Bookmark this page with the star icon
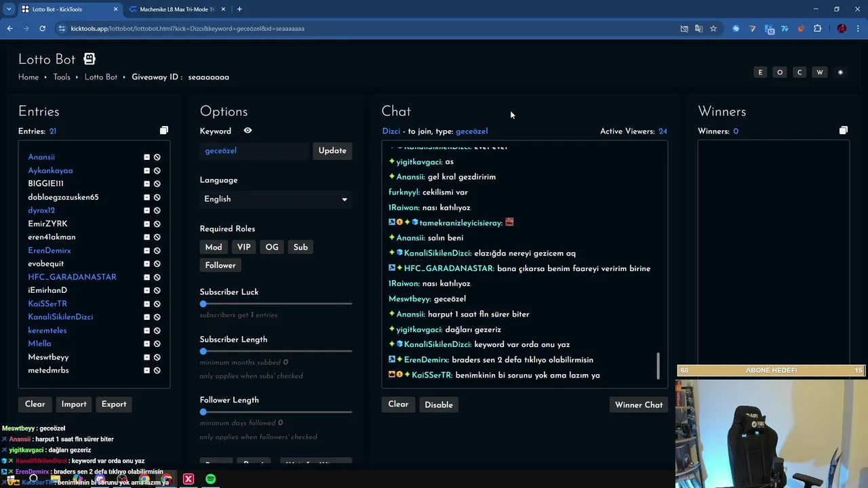The image size is (868, 488). tap(713, 28)
